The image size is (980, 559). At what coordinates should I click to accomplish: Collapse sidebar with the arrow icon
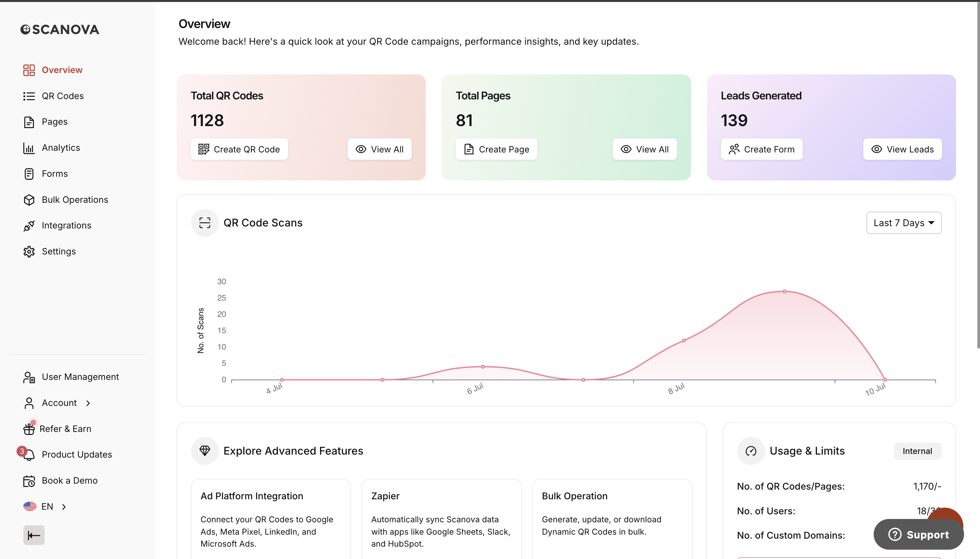coord(34,535)
